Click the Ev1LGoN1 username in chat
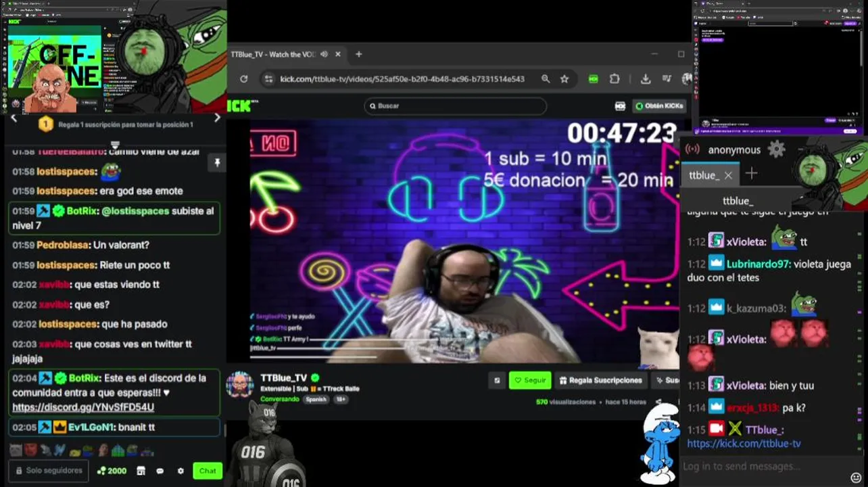 click(91, 427)
